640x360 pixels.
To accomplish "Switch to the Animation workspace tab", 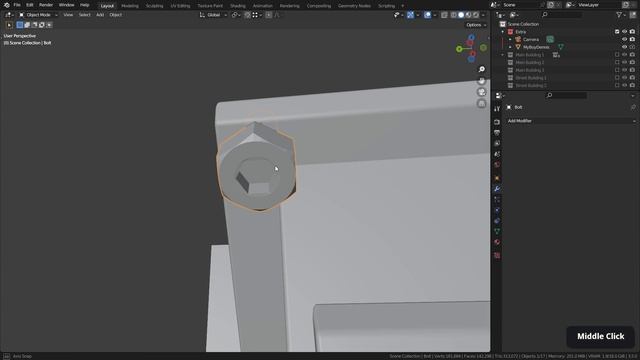I will 262,6.
